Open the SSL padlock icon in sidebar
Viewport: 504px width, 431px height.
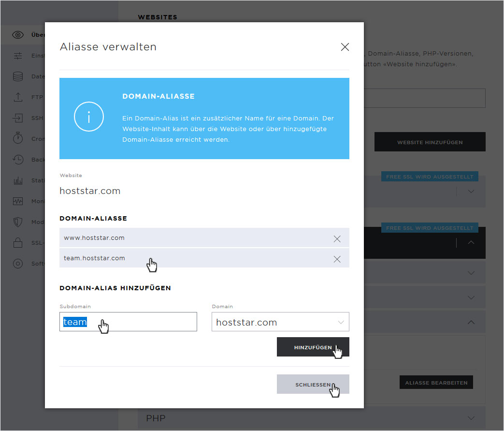(x=18, y=242)
